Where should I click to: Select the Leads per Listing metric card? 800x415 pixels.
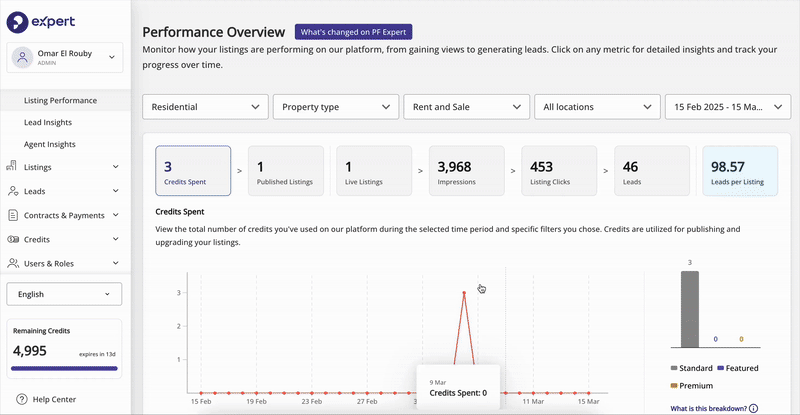(x=740, y=170)
